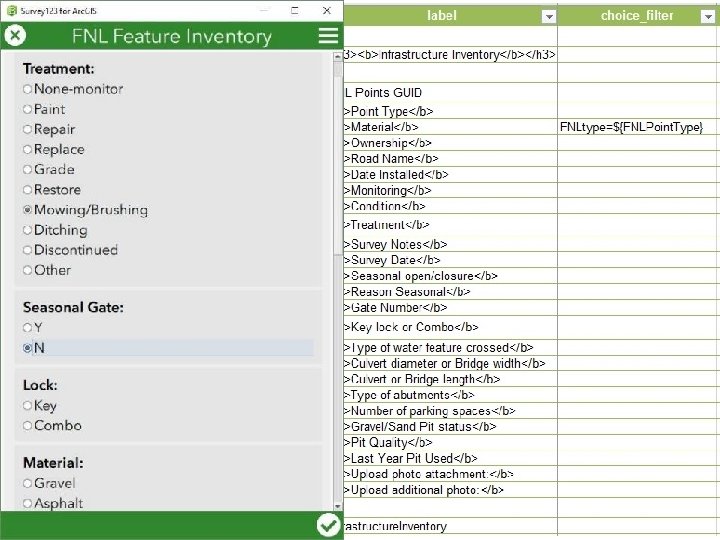This screenshot has width=720, height=540.
Task: Choose Replace as treatment
Action: 54,150
